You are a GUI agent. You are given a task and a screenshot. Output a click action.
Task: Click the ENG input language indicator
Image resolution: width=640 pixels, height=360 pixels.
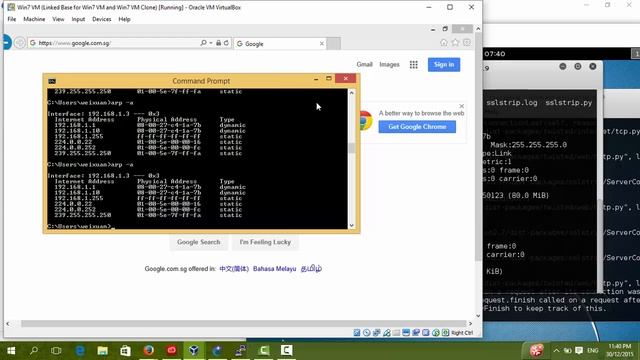point(593,351)
